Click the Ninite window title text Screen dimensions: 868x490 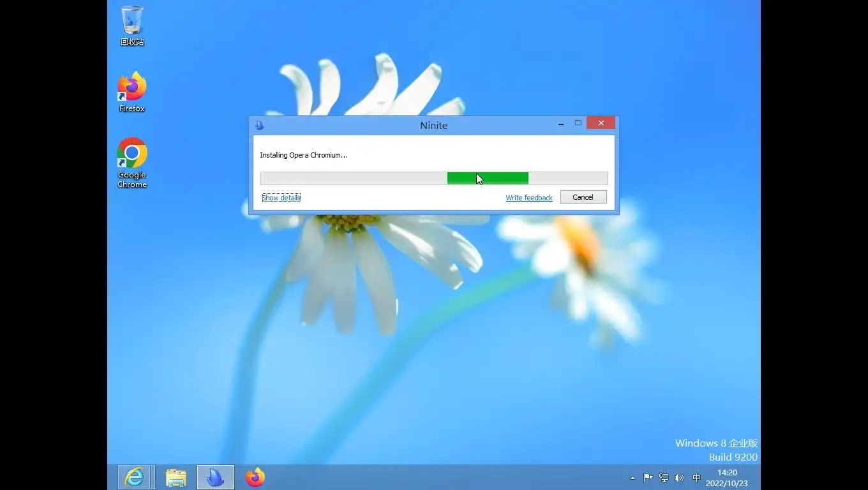pyautogui.click(x=433, y=125)
